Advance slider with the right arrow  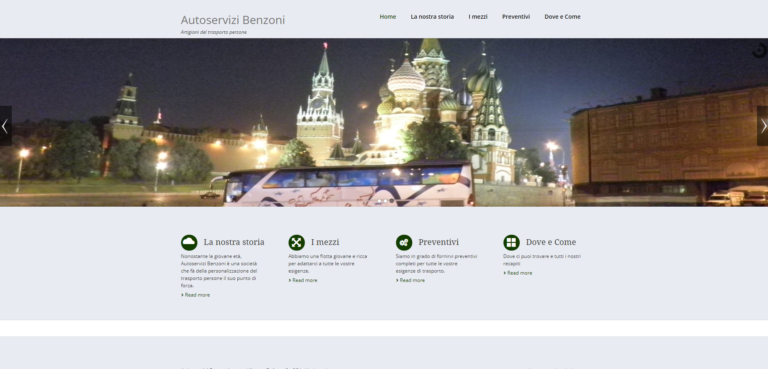(762, 126)
